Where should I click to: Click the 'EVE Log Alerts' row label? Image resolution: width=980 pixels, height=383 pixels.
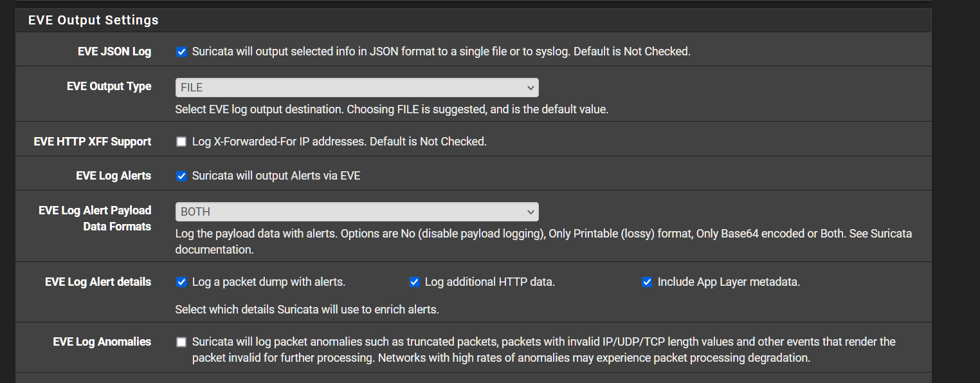coord(113,176)
